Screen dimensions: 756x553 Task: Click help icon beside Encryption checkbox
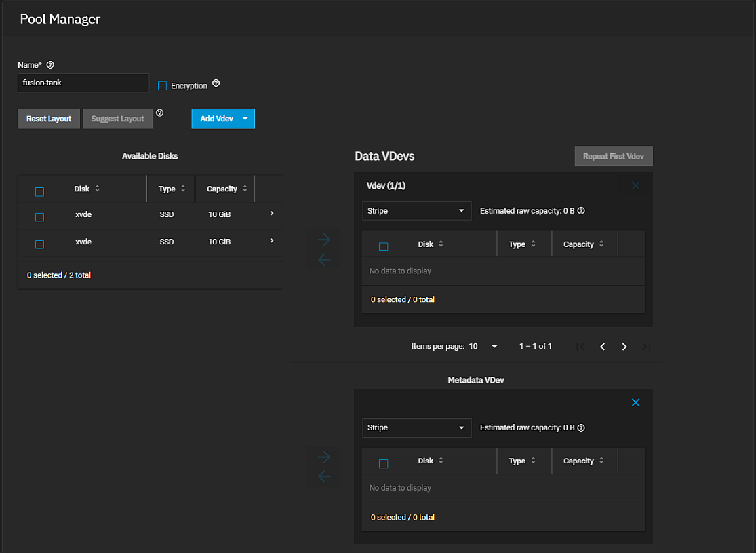(x=216, y=84)
